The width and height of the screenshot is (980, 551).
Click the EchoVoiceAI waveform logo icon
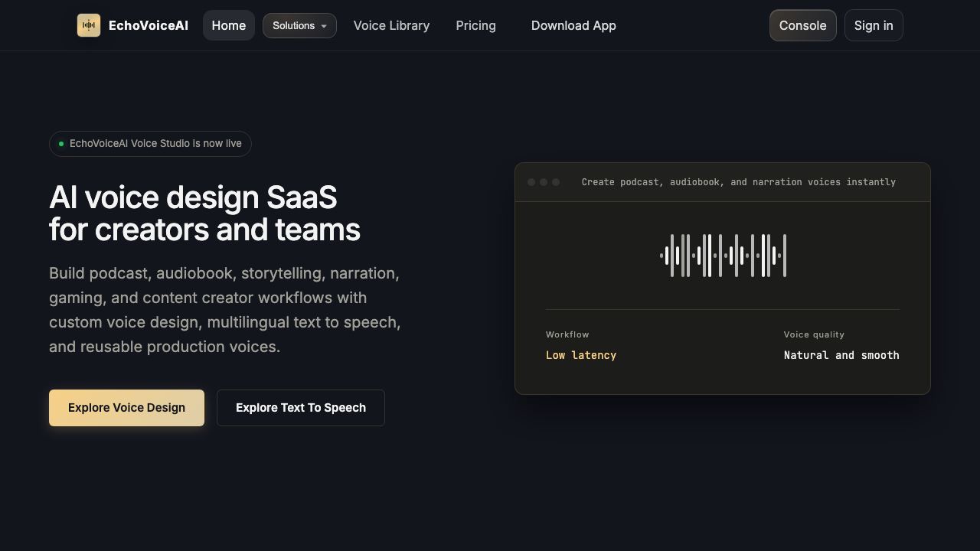pos(89,25)
